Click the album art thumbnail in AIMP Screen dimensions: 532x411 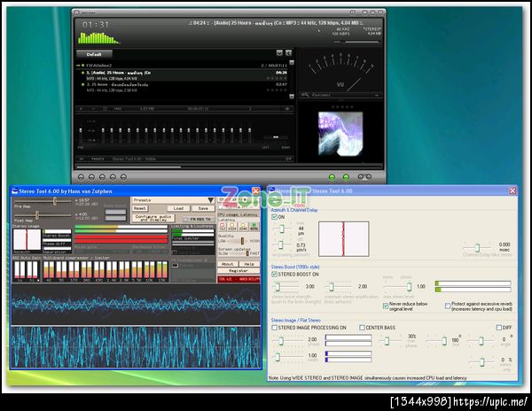pos(340,134)
